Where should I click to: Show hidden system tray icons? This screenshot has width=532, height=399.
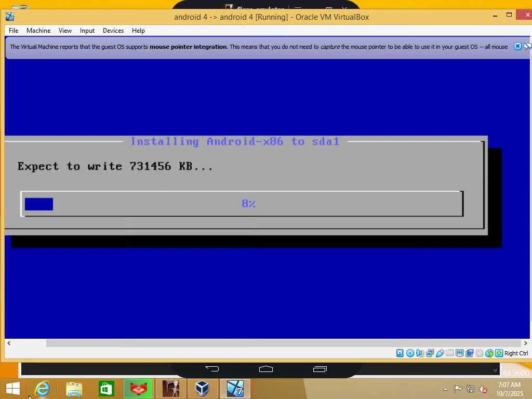click(x=445, y=389)
